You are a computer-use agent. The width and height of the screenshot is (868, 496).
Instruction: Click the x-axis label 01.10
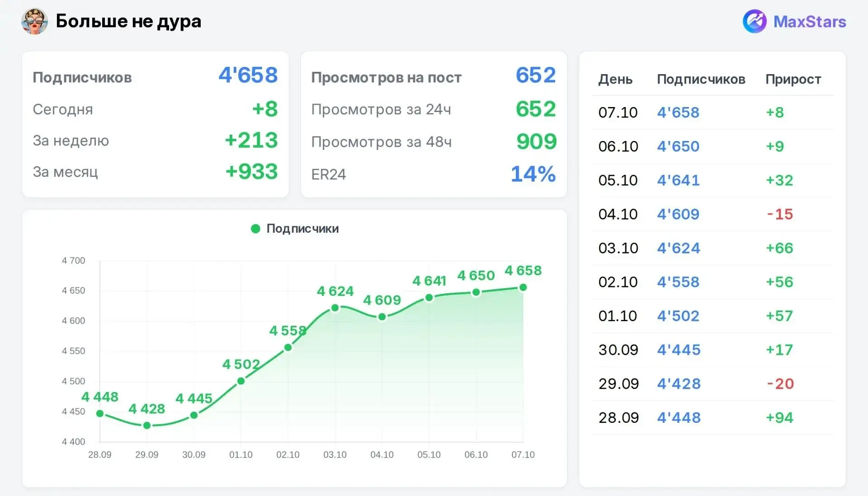(241, 454)
